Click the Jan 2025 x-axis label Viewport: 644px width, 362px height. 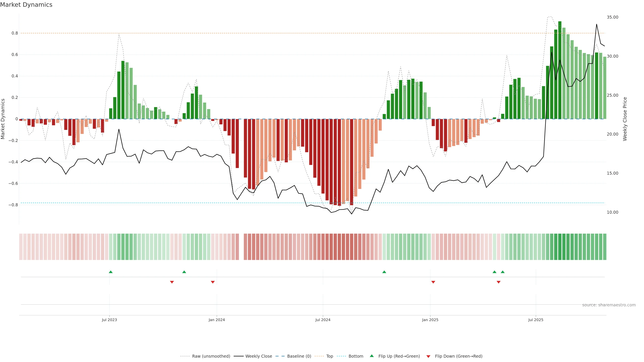pyautogui.click(x=430, y=320)
